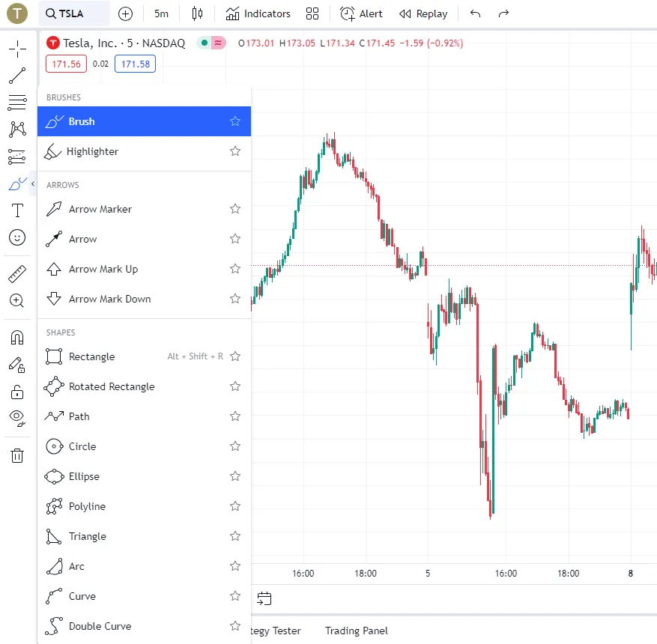Screen dimensions: 657x644
Task: Lock all drawings using the padlock icon
Action: (x=17, y=392)
